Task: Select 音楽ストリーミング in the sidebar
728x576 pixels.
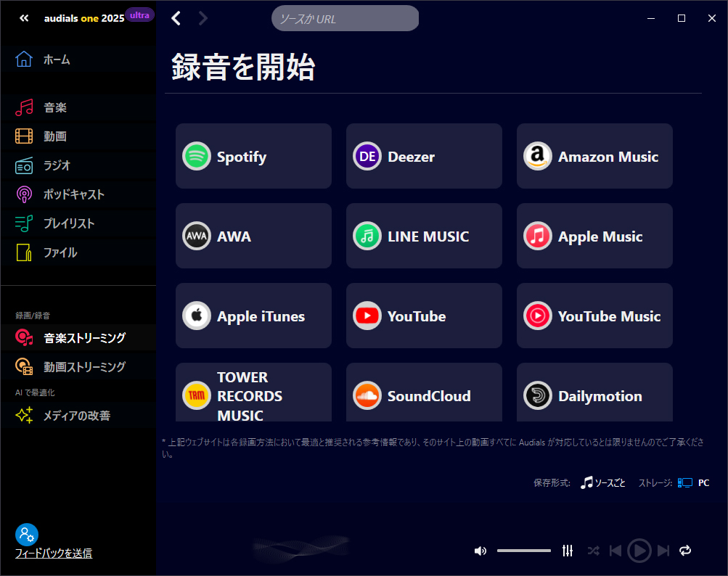Action: [78, 338]
